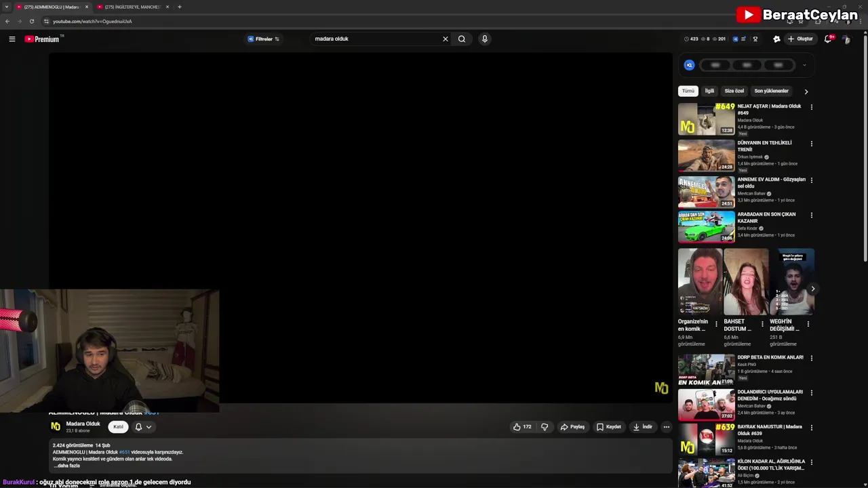This screenshot has height=488, width=868.
Task: Open the browser tab search dropdown arrow
Action: coord(6,7)
